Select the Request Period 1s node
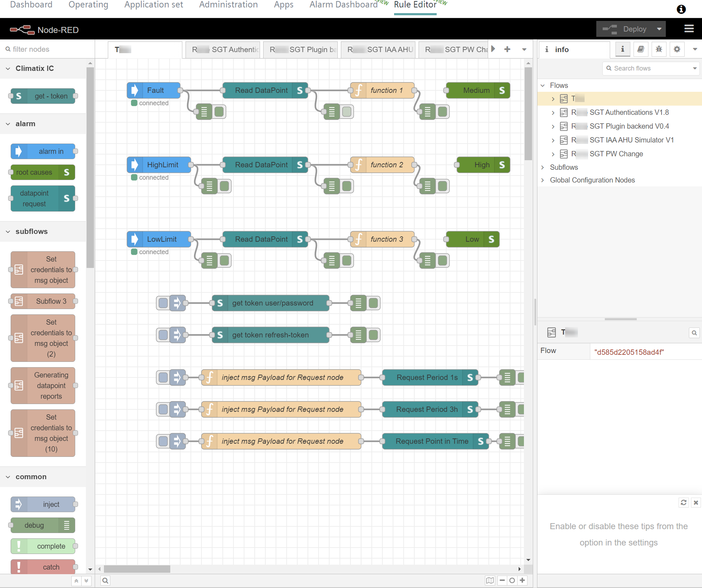 (x=430, y=377)
